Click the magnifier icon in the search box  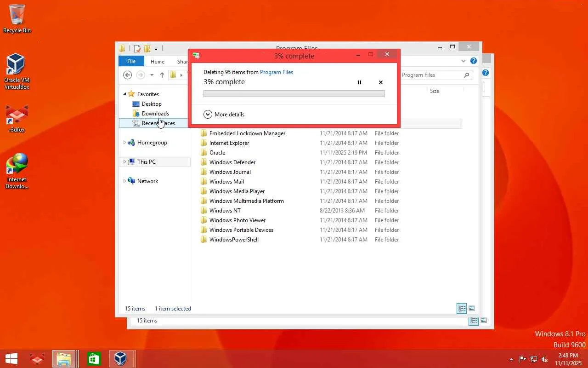coord(466,75)
